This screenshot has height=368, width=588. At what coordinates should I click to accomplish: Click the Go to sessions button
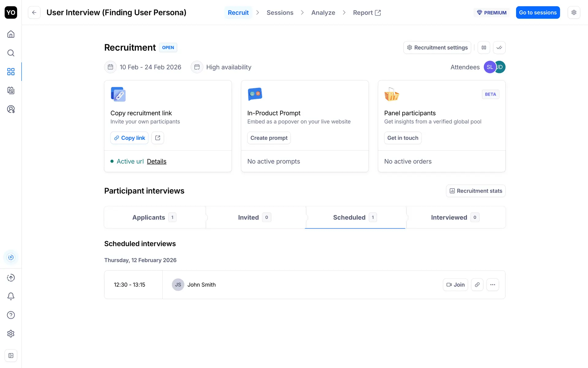537,13
